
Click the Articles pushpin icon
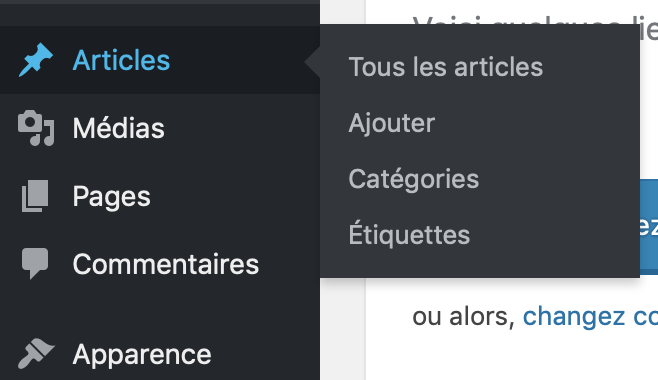(36, 60)
